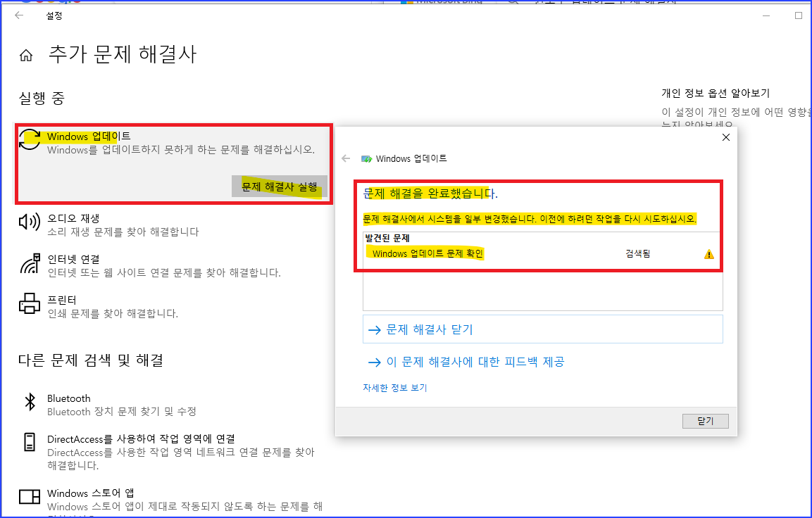This screenshot has width=812, height=518.
Task: Click the Windows Update dialog title icon
Action: [x=367, y=159]
